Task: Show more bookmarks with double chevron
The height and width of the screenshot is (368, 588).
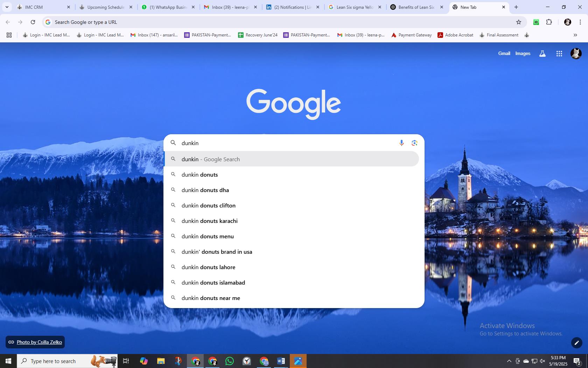Action: (575, 35)
